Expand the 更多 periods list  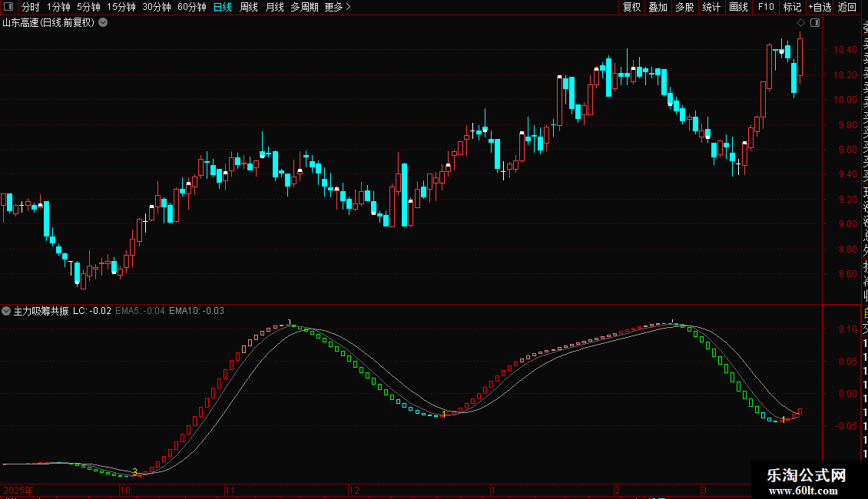click(x=337, y=7)
